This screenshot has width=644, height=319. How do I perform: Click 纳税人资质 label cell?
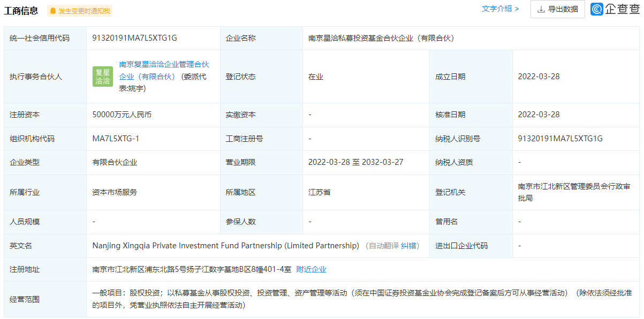click(471, 162)
